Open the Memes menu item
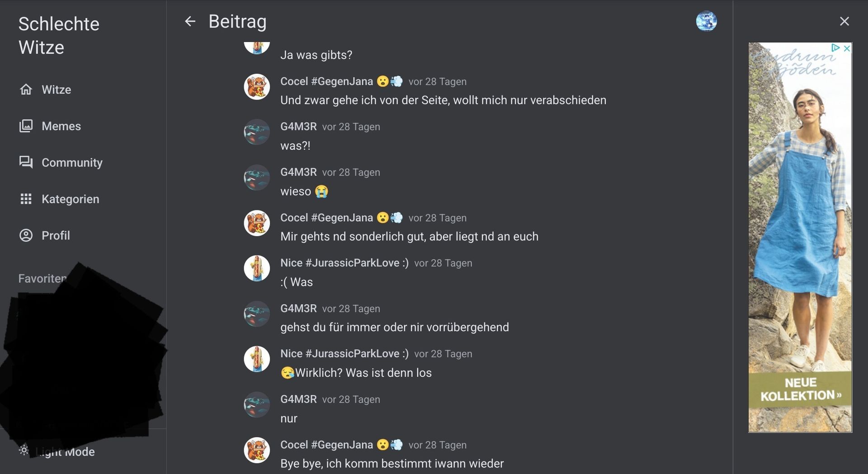The image size is (868, 474). 61,126
